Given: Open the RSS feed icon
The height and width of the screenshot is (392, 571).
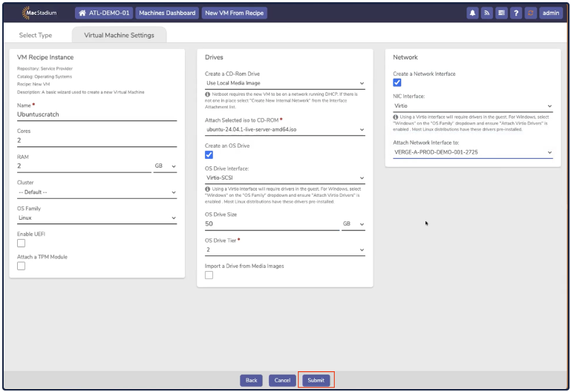Looking at the screenshot, I should [x=487, y=13].
